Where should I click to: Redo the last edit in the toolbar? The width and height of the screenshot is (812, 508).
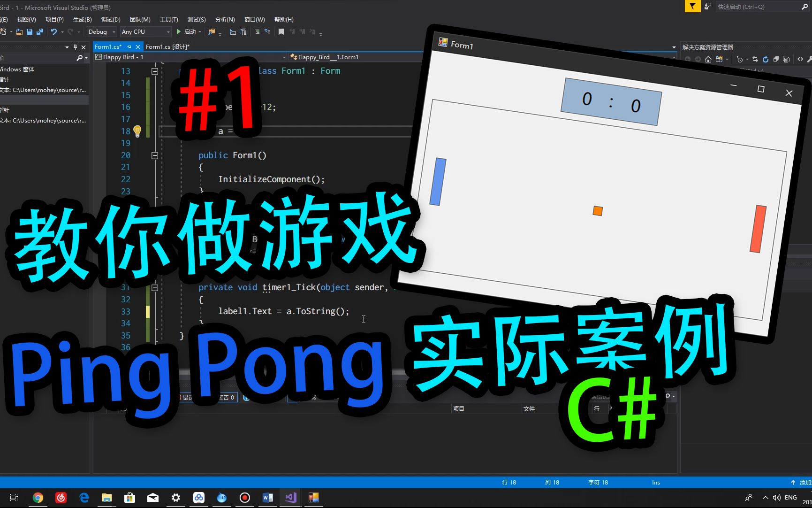click(x=70, y=32)
